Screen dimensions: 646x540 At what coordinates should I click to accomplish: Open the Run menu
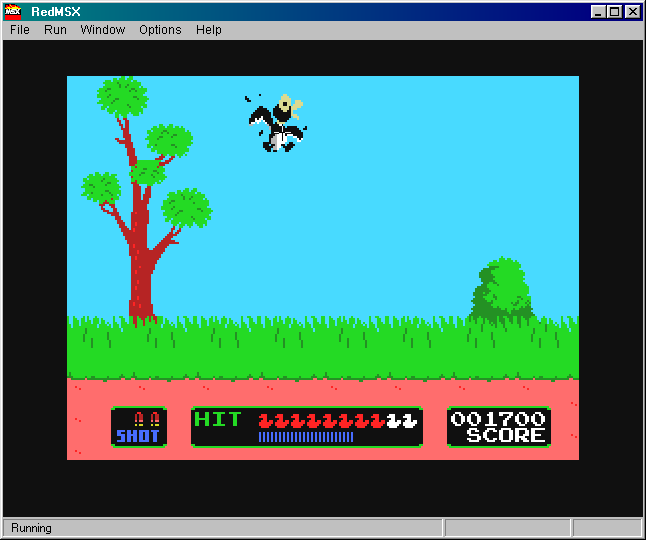pyautogui.click(x=55, y=30)
